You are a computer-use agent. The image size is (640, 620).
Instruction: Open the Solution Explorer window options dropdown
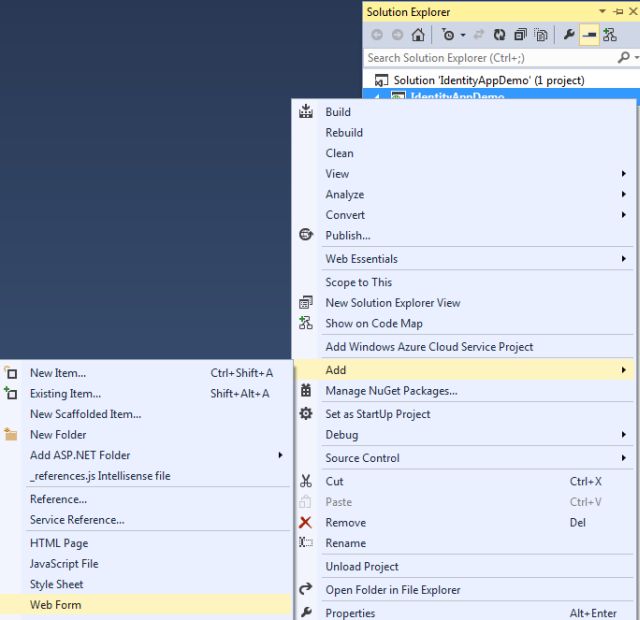(x=602, y=11)
